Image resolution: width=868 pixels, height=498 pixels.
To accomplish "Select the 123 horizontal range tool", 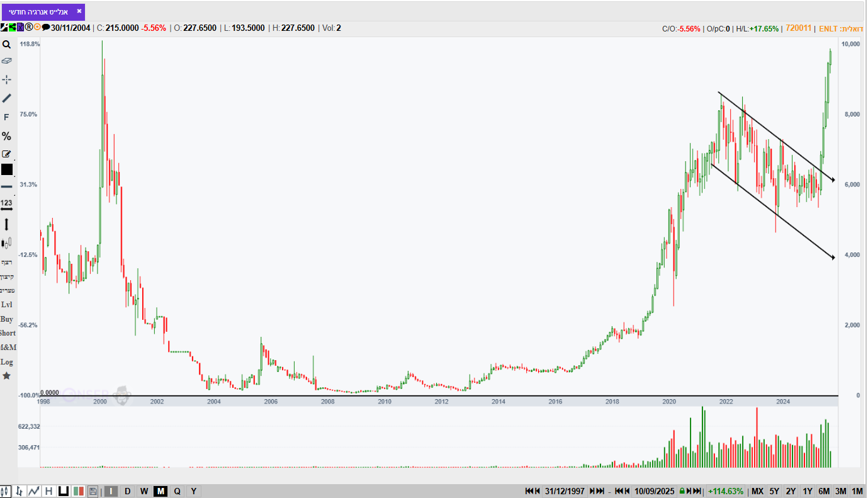I will pyautogui.click(x=6, y=205).
